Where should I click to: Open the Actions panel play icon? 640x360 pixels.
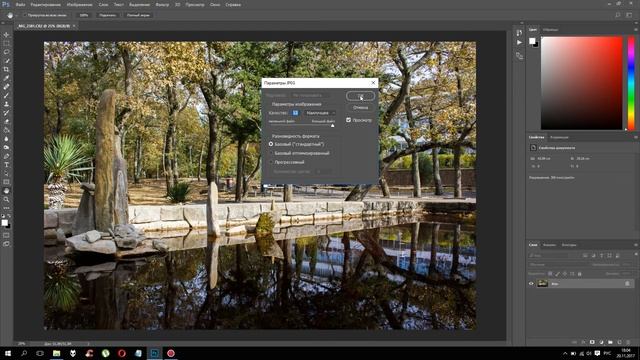[519, 42]
